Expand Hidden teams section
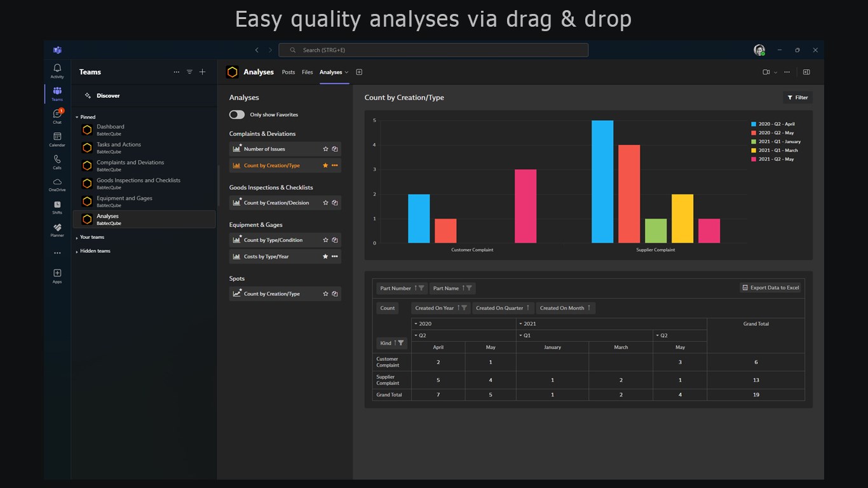This screenshot has height=488, width=868. click(78, 252)
